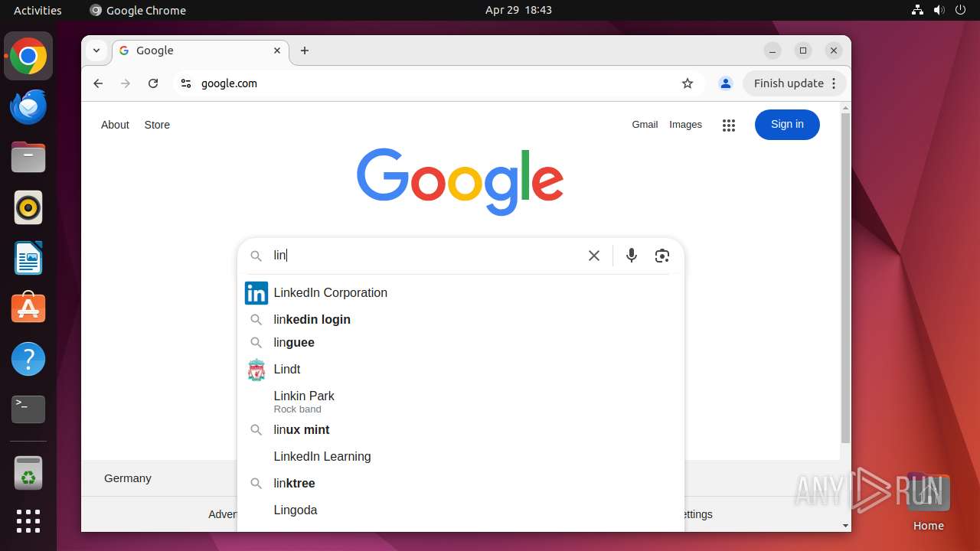
Task: Expand the tab search dropdown arrow
Action: tap(96, 51)
